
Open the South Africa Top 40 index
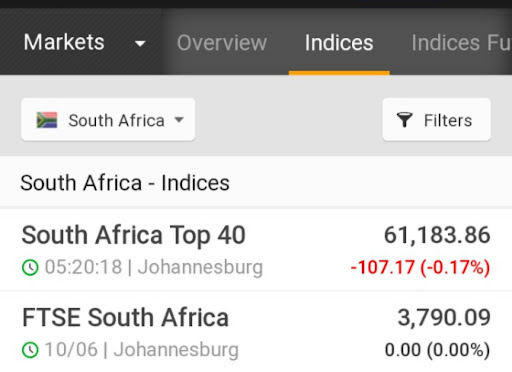click(133, 235)
